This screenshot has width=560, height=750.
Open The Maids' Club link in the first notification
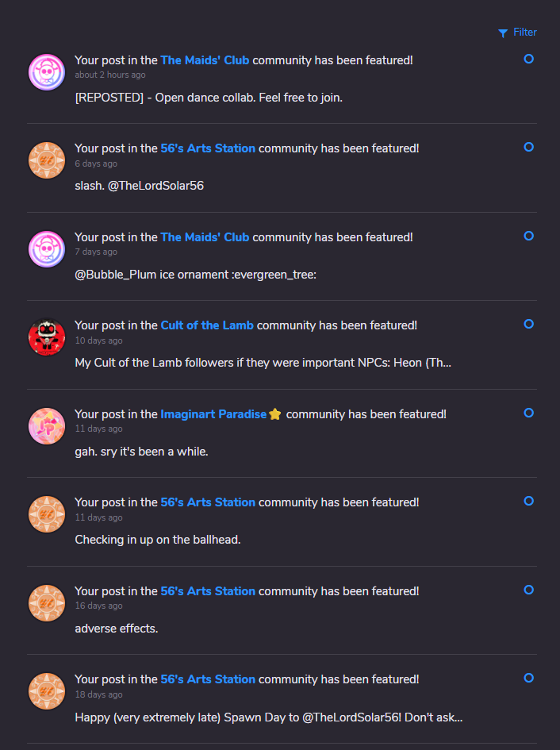(x=205, y=60)
